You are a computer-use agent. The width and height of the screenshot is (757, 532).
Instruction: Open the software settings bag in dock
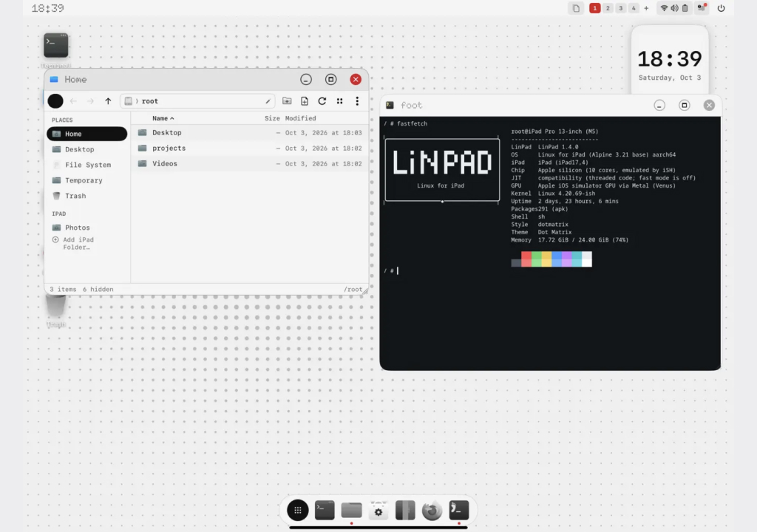pos(378,511)
